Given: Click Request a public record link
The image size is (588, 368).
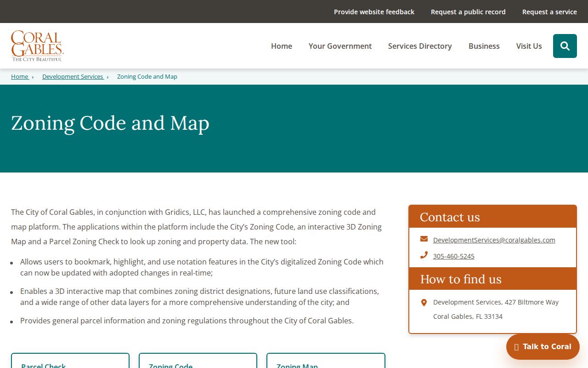Looking at the screenshot, I should click(x=468, y=12).
